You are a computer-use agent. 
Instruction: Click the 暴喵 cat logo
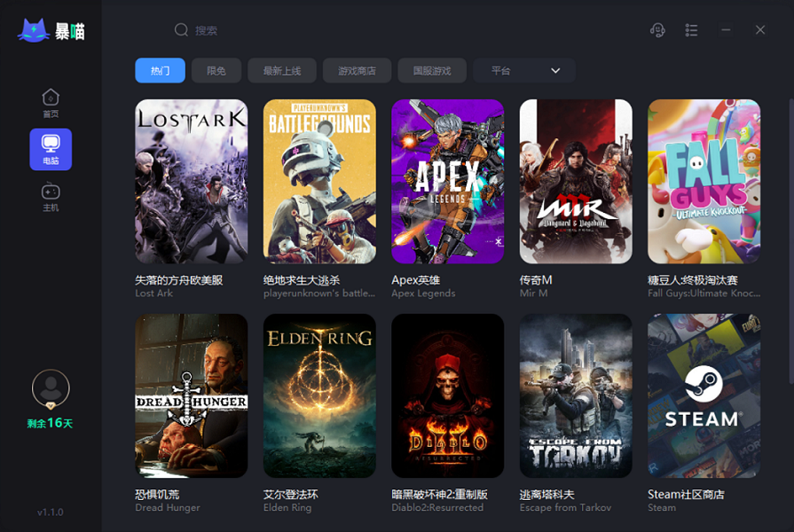(x=34, y=30)
